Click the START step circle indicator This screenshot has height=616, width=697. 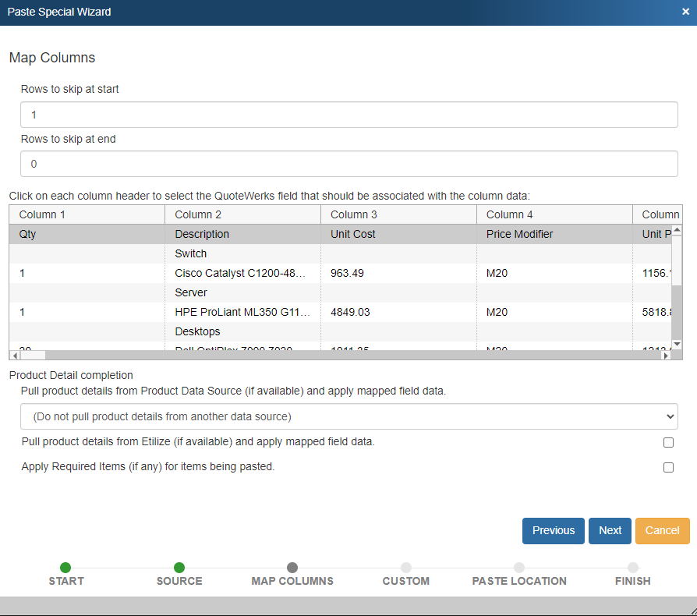tap(65, 568)
